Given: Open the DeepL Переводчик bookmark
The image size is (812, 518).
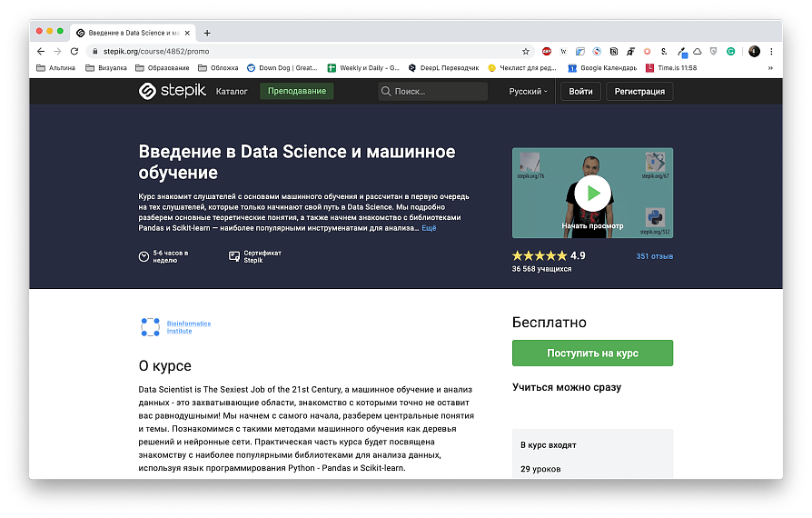Looking at the screenshot, I should [x=443, y=68].
